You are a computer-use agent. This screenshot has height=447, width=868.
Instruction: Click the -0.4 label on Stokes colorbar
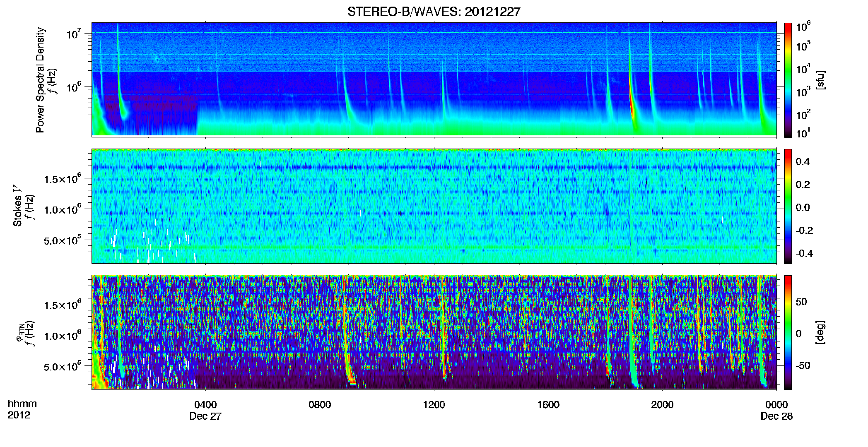click(804, 253)
